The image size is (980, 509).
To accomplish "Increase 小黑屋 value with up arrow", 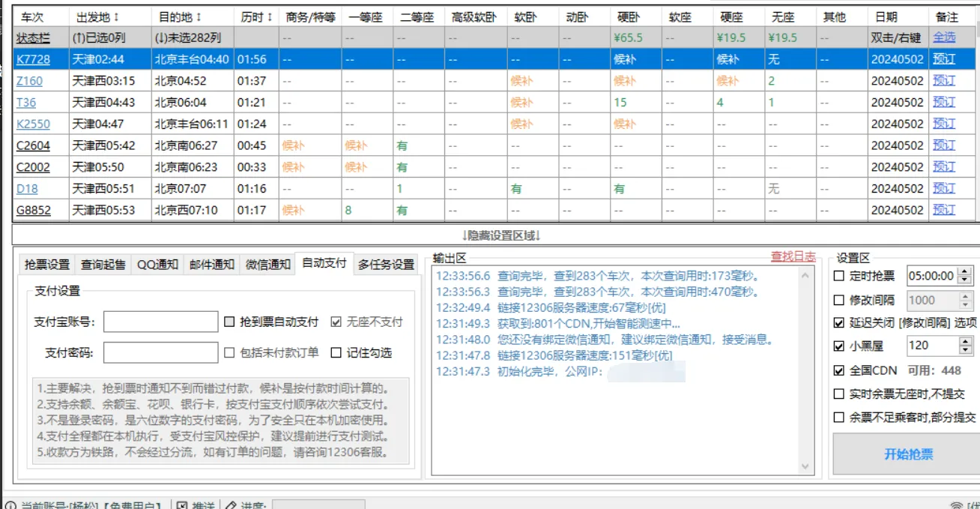I will point(965,341).
